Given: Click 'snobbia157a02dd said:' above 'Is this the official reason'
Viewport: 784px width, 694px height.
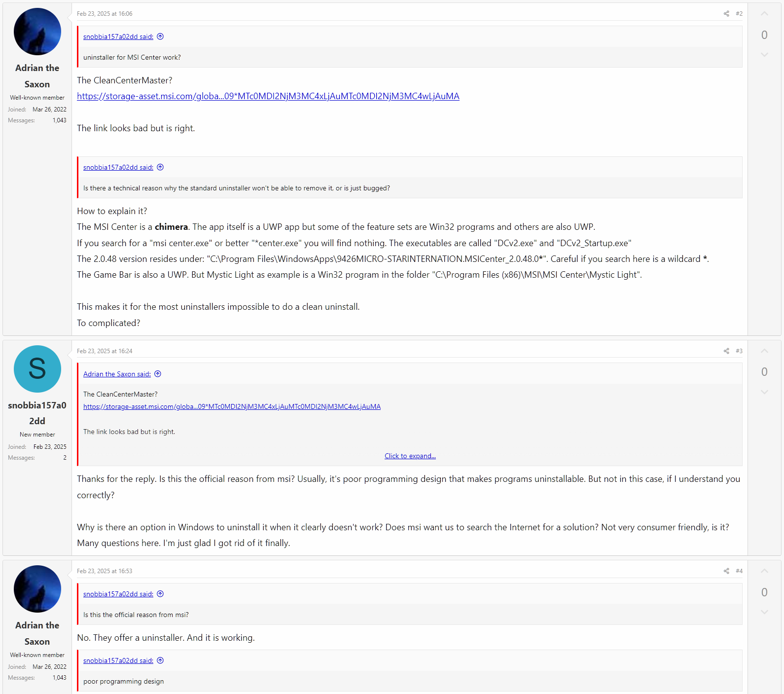Looking at the screenshot, I should point(118,594).
